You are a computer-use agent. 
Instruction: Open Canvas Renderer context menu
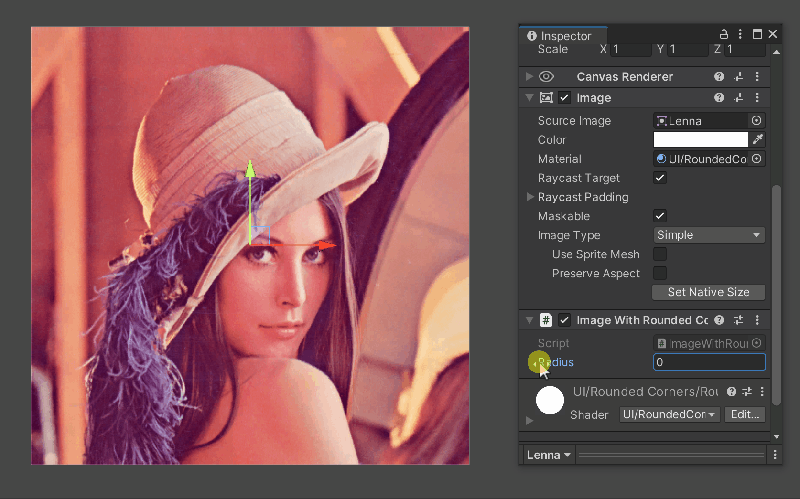click(757, 77)
